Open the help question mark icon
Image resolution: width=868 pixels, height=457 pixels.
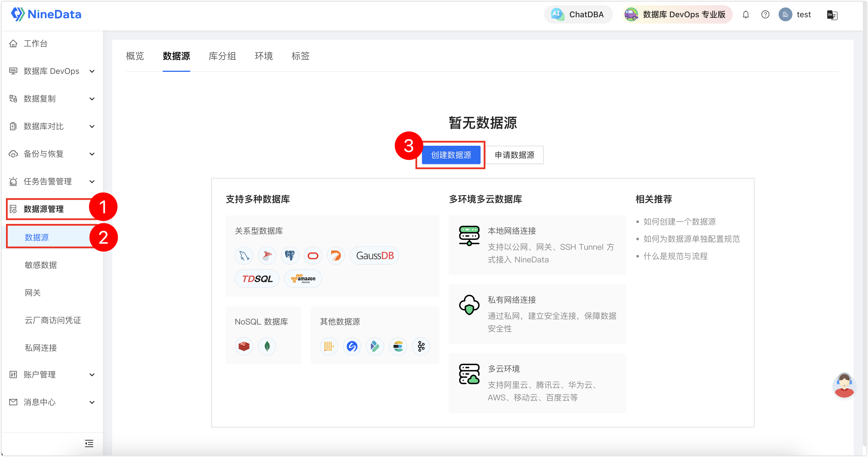(x=765, y=14)
